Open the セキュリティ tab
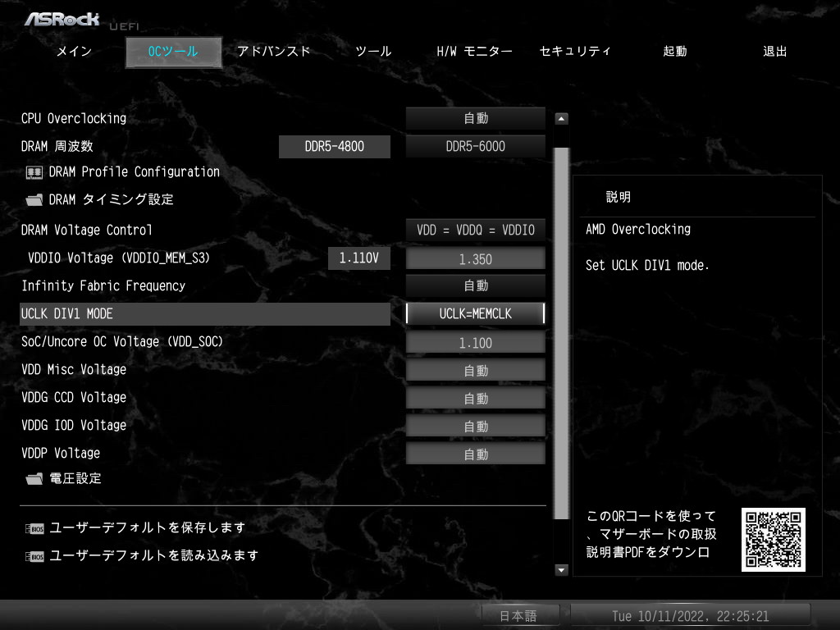The width and height of the screenshot is (840, 630). [575, 52]
